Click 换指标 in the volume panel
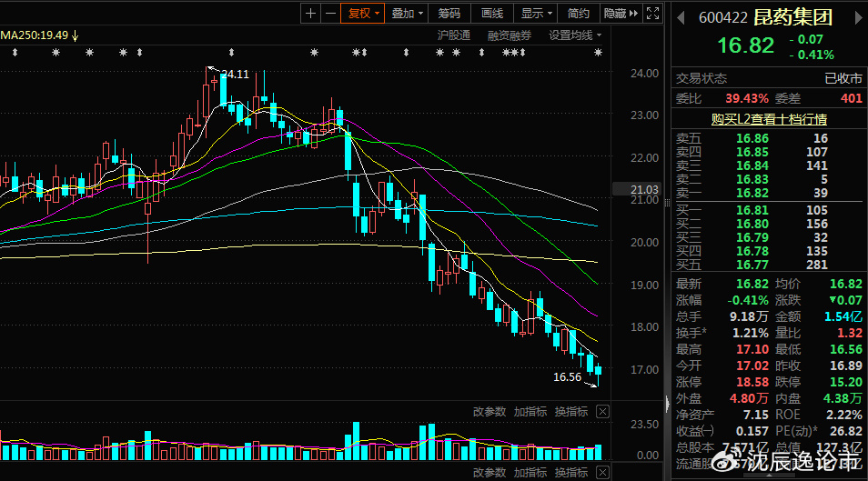 pos(571,411)
